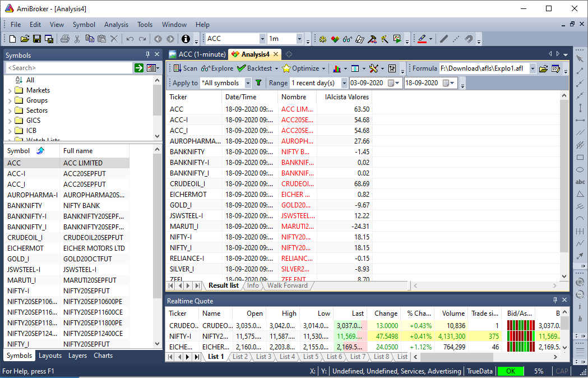Click the green OK status indicator

(511, 371)
